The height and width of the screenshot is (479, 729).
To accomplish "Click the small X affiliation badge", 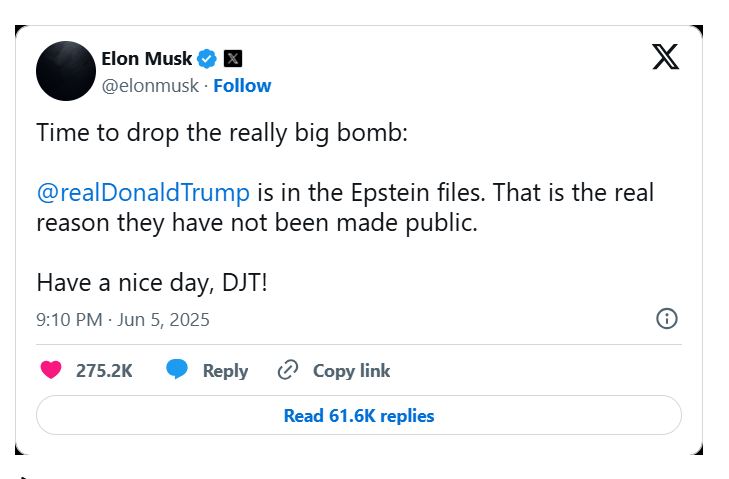I will [x=232, y=58].
